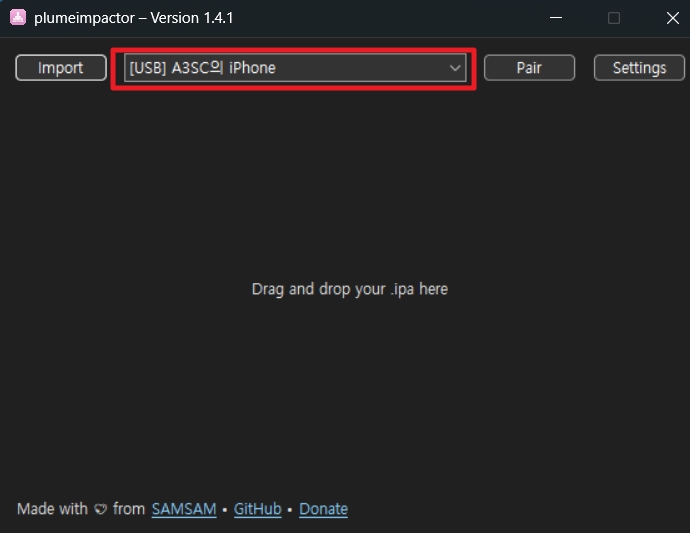Viewport: 690px width, 533px height.
Task: Close the plumeimpactor window
Action: coord(672,18)
